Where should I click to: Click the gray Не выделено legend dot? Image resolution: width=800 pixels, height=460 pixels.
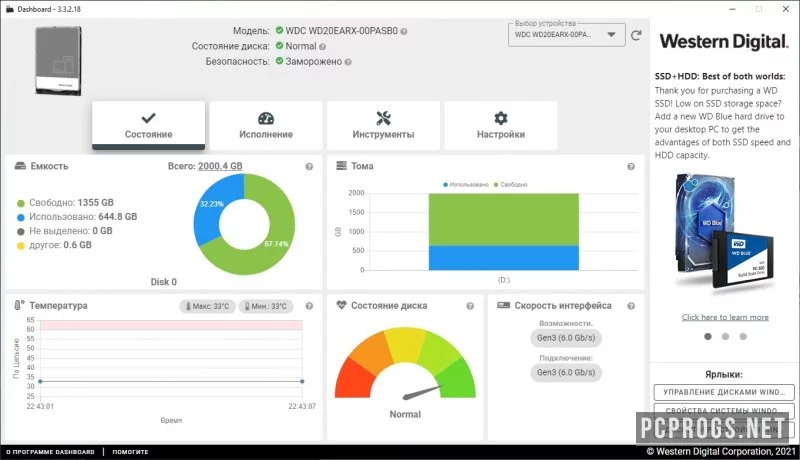[x=21, y=232]
